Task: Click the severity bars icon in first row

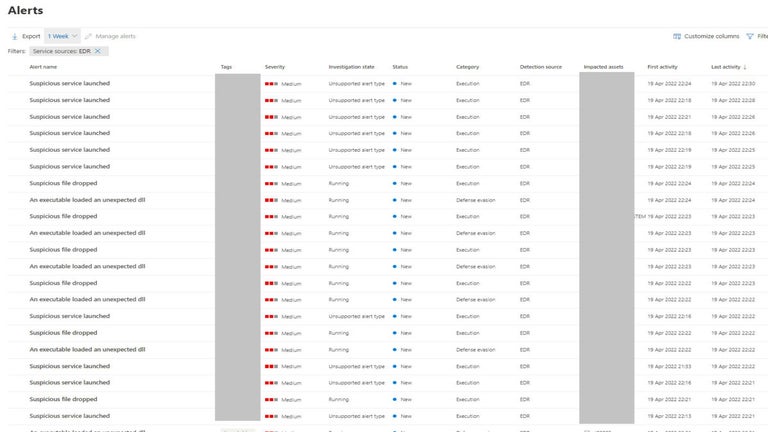Action: click(x=271, y=84)
